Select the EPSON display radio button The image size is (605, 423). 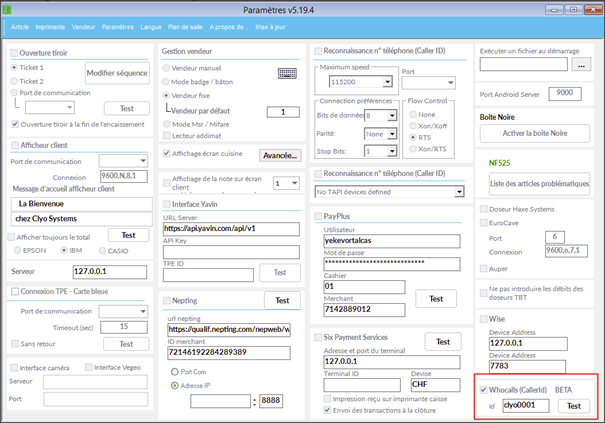(17, 250)
